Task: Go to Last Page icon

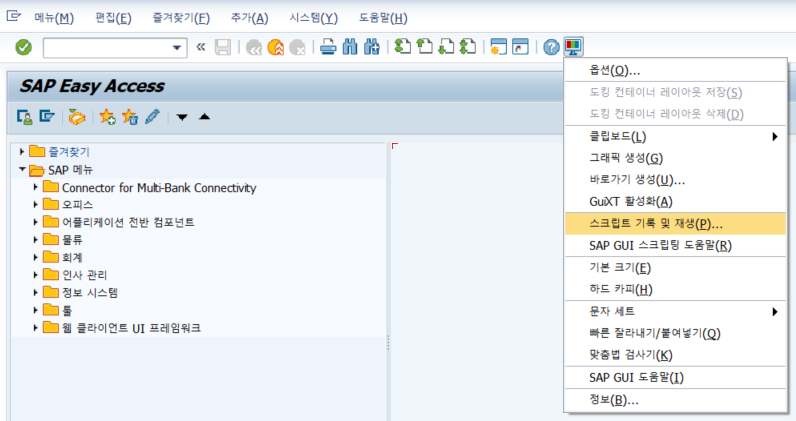Action: (x=468, y=48)
